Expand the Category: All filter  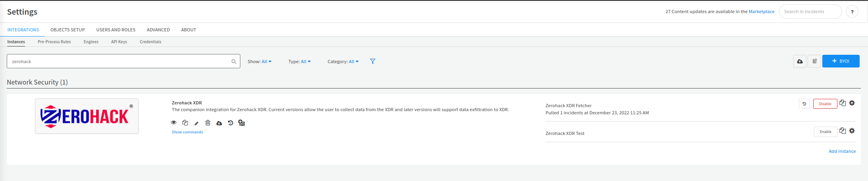(x=343, y=62)
